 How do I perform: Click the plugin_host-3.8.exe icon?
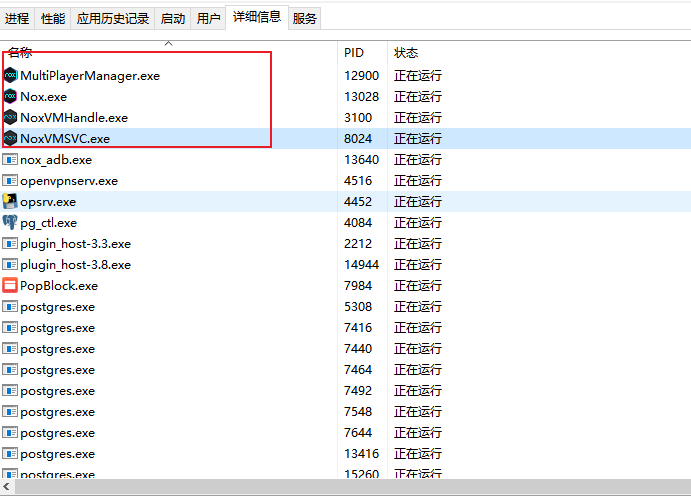click(x=10, y=265)
